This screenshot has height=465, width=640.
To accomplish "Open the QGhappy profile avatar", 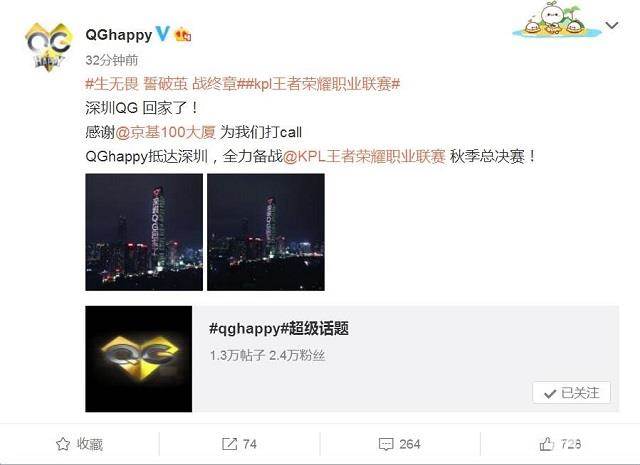I will (x=48, y=47).
